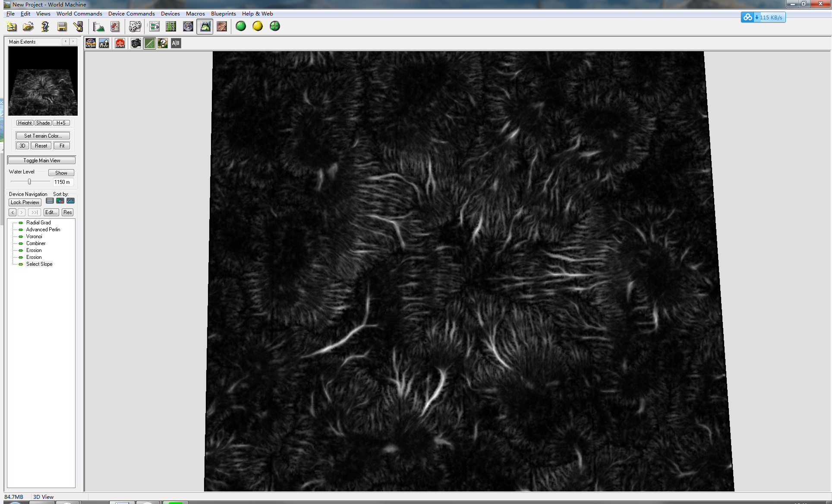Viewport: 832px width, 504px height.
Task: Click the red Reset camera icon
Action: coord(120,43)
